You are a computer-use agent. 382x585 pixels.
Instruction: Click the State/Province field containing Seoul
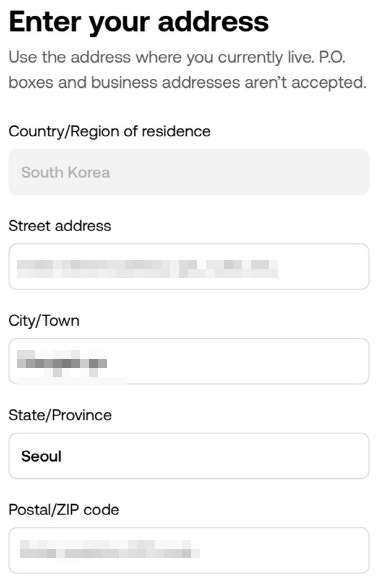pyautogui.click(x=189, y=456)
